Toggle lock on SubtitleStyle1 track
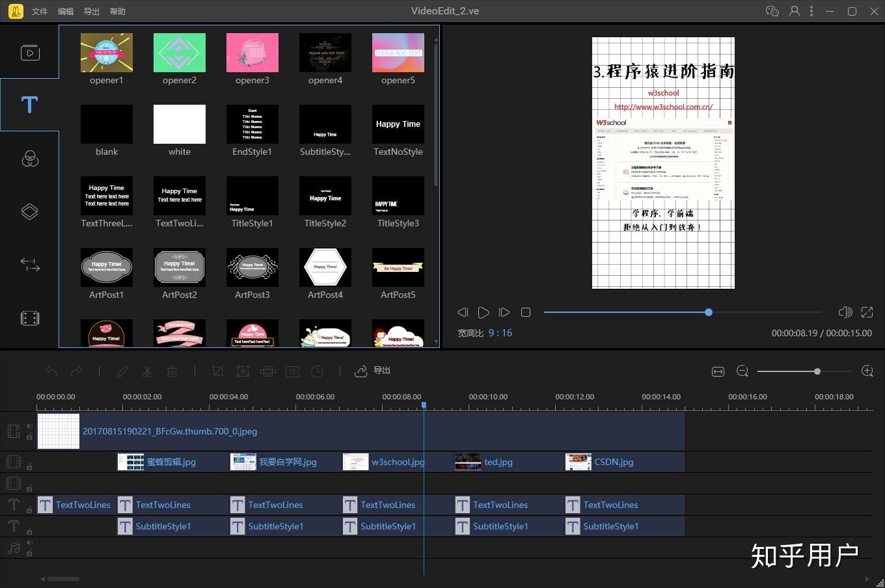This screenshot has width=885, height=588. 29,531
